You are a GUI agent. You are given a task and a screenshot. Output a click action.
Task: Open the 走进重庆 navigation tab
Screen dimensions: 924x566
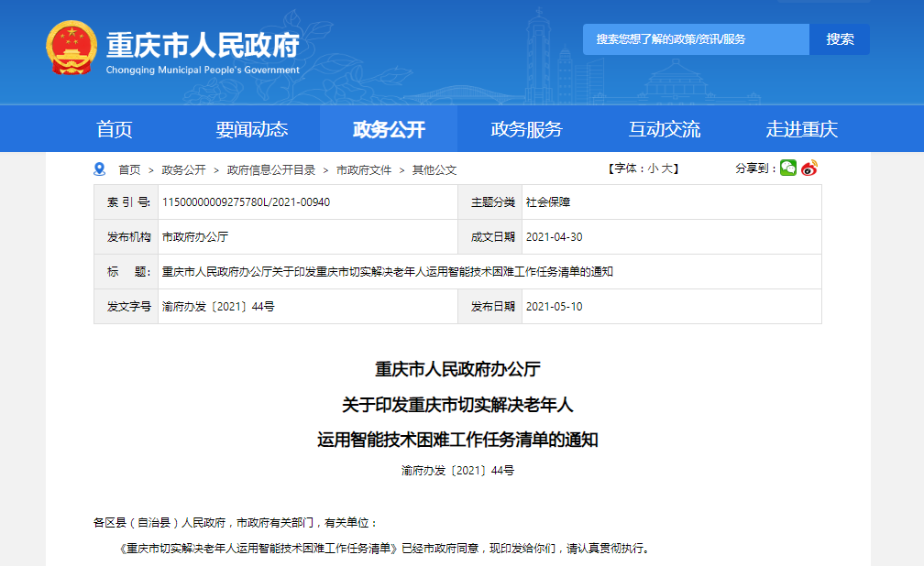[x=801, y=129]
